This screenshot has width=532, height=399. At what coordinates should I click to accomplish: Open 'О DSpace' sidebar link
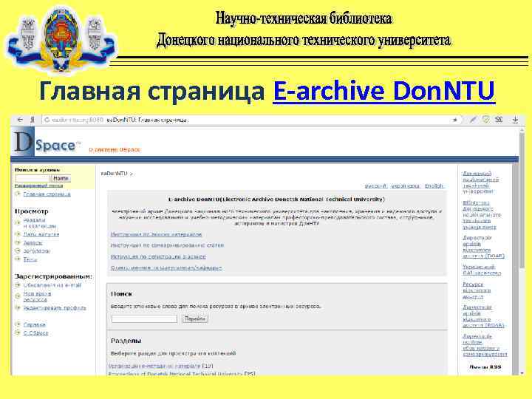[35, 332]
